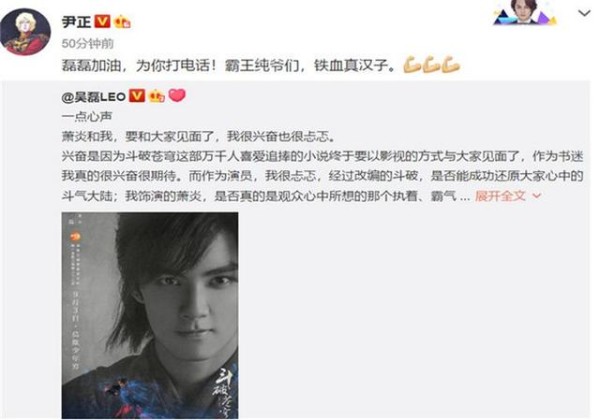Viewport: 600px width, 420px height.
Task: Open the @吴磊LEO mention link
Action: (94, 96)
